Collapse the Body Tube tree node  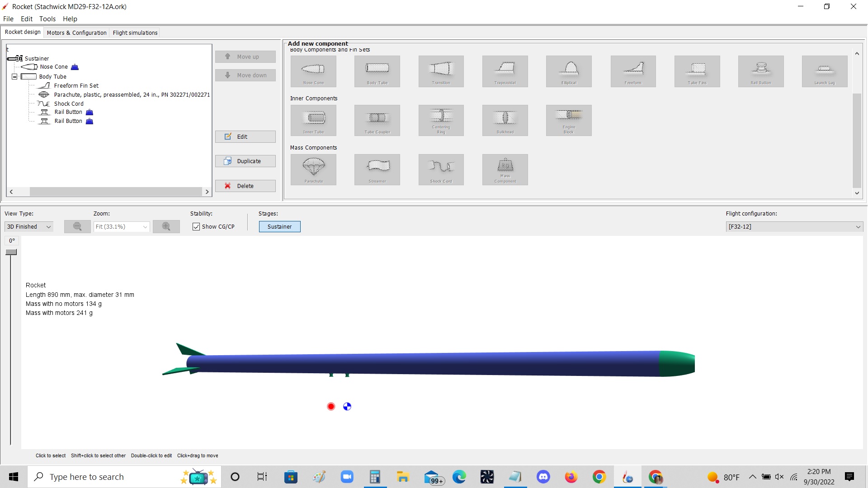coord(14,76)
